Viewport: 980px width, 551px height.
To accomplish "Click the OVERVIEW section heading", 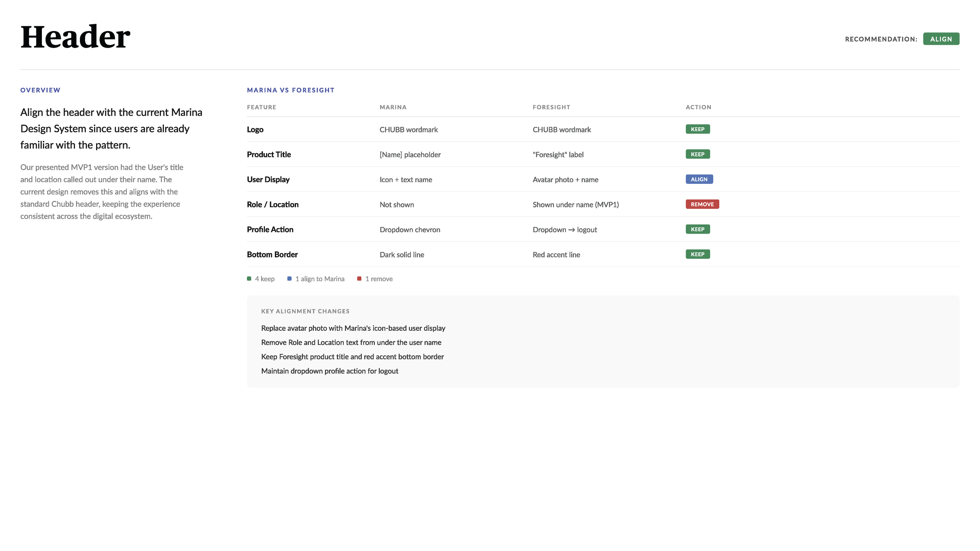I will coord(40,90).
